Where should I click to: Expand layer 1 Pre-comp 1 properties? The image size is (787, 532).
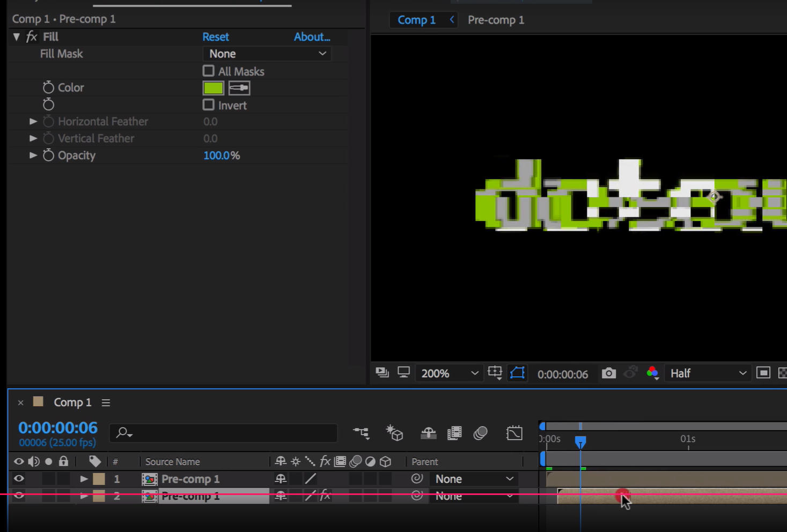click(84, 478)
